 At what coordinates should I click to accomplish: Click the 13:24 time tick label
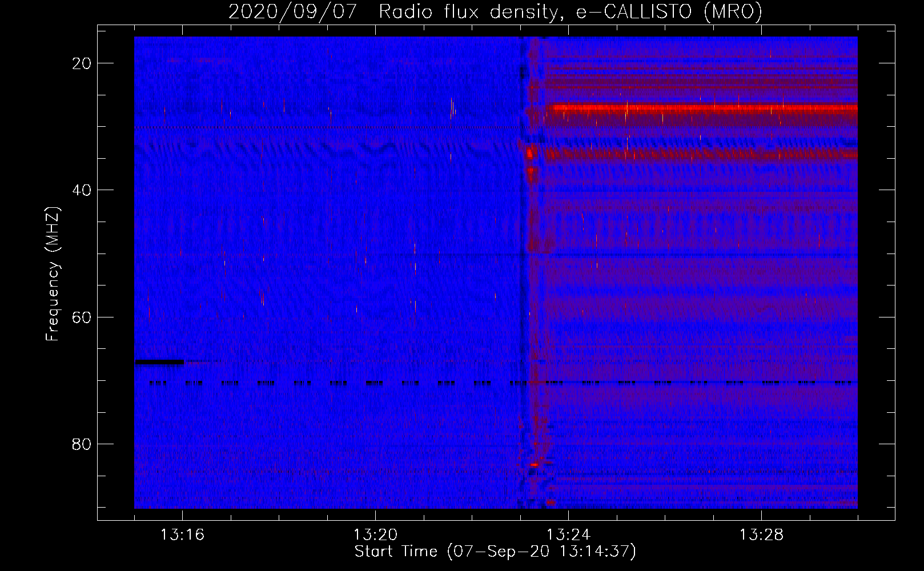[568, 535]
